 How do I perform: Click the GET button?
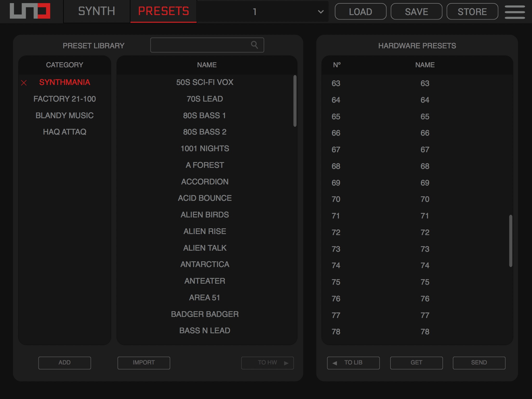[416, 363]
